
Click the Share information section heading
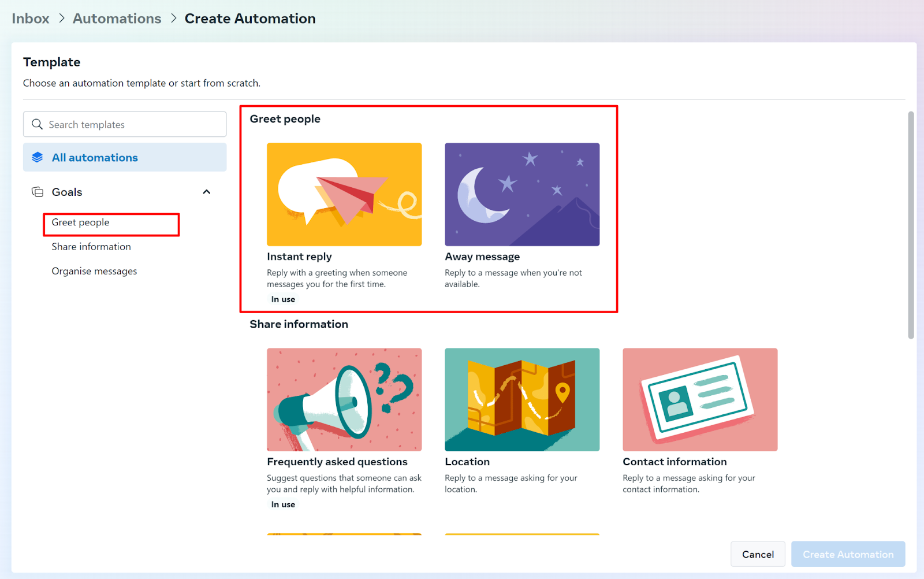[299, 324]
